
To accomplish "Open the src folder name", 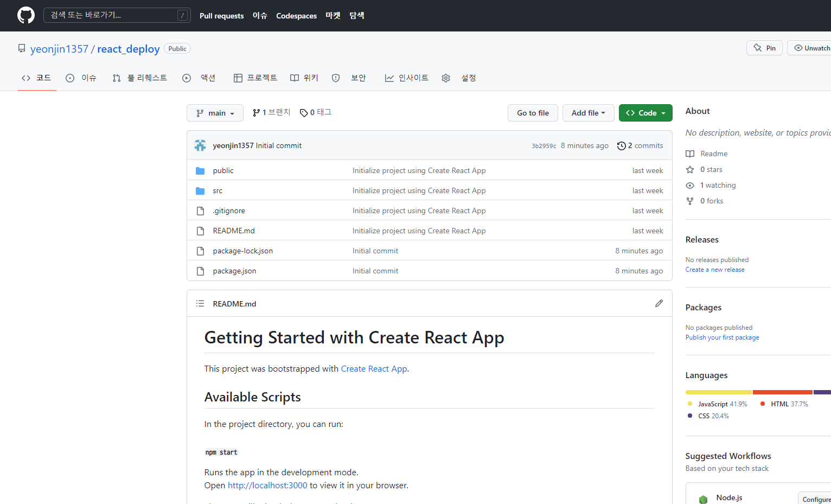I will [x=218, y=190].
